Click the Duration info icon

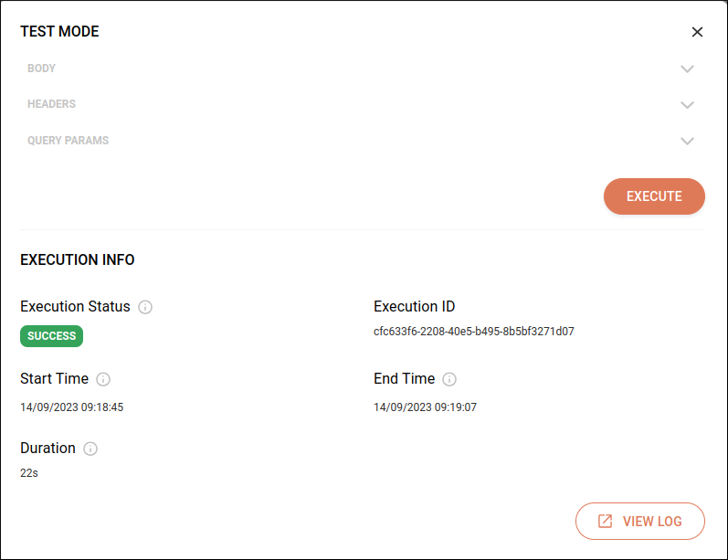point(90,449)
